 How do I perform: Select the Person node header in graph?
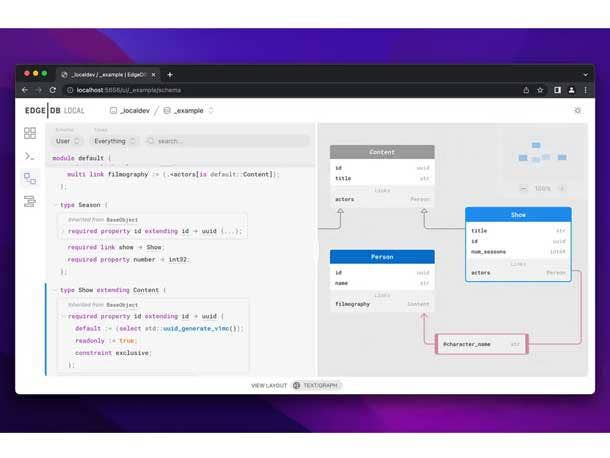(382, 256)
